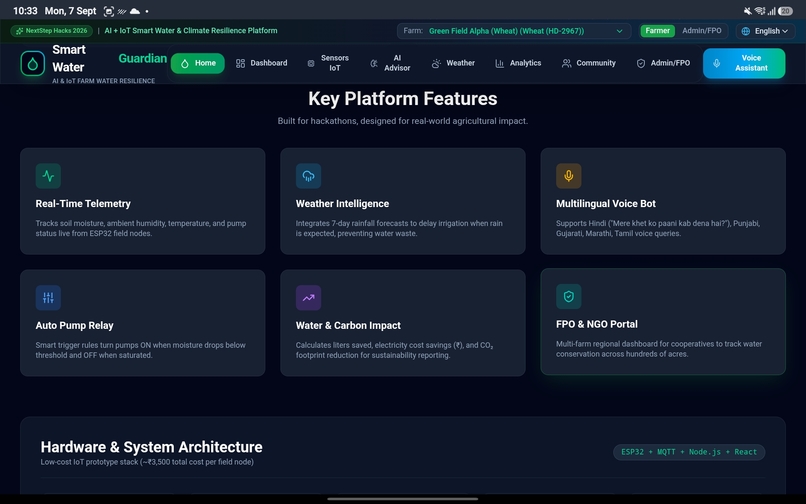
Task: Click the Weather Intelligence rain cloud icon
Action: pyautogui.click(x=308, y=176)
